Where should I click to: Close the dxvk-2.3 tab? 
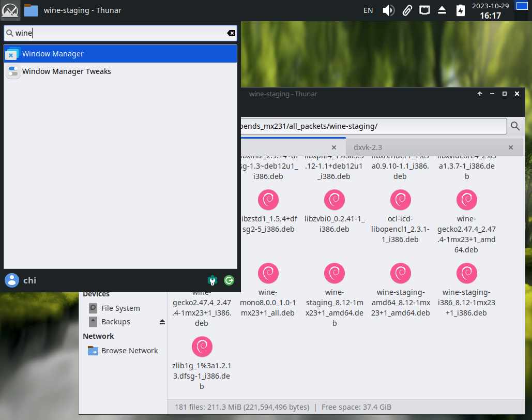[511, 147]
